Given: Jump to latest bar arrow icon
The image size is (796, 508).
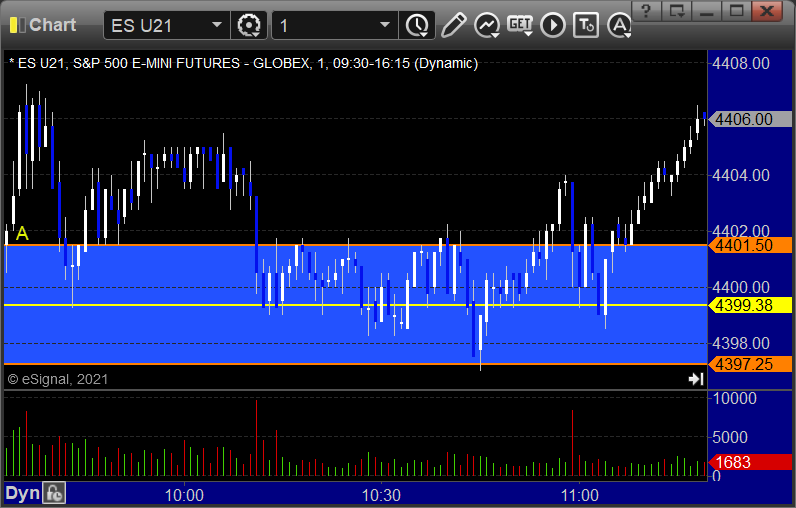Looking at the screenshot, I should tap(695, 379).
